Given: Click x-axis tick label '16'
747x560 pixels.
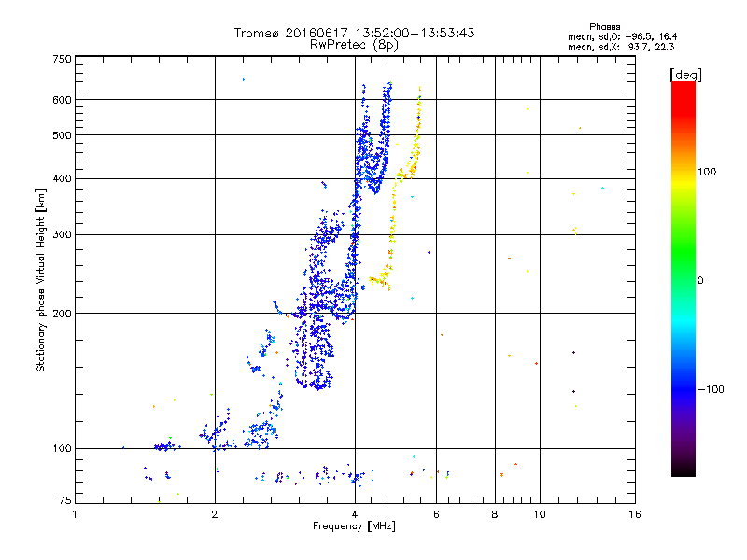Looking at the screenshot, I should click(x=635, y=514).
